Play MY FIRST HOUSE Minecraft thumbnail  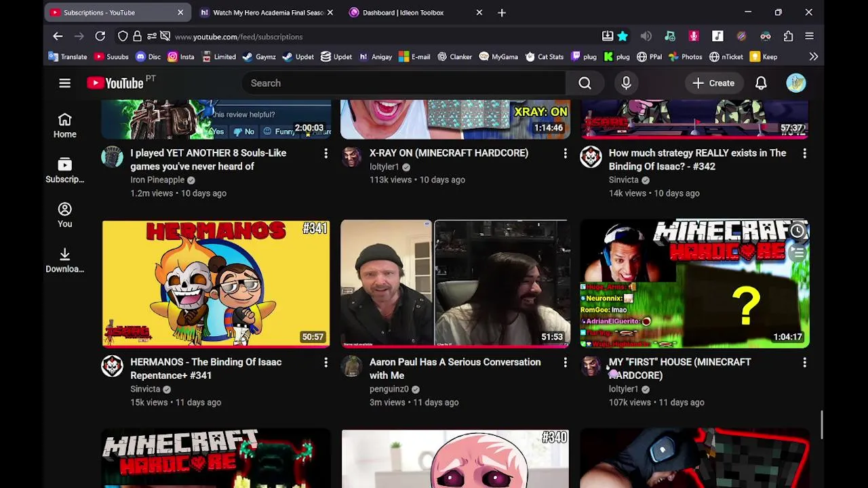point(694,283)
